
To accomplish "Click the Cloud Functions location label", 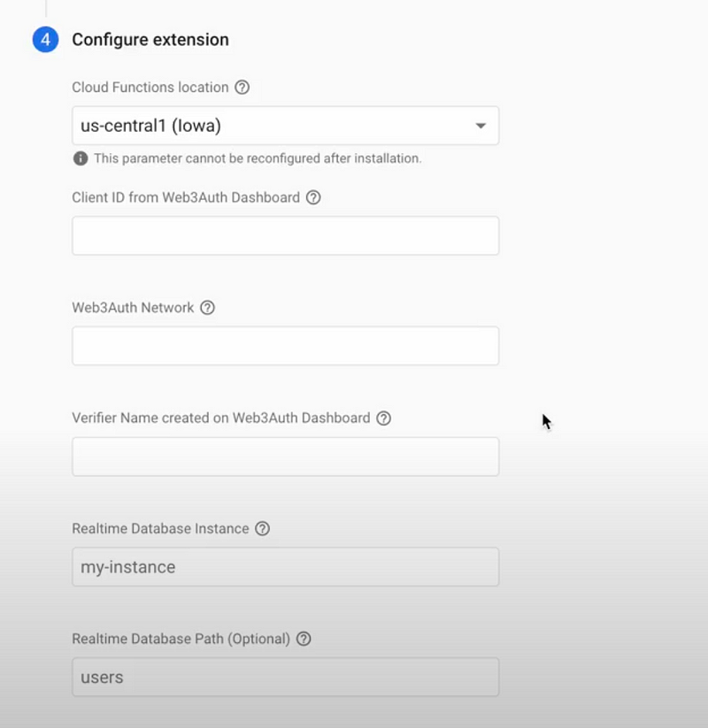I will pos(150,88).
